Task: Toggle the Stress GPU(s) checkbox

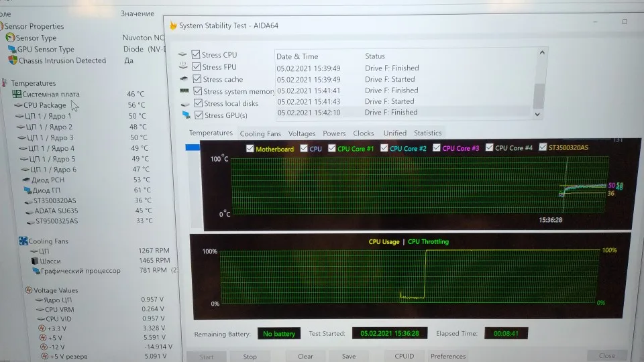Action: tap(199, 115)
